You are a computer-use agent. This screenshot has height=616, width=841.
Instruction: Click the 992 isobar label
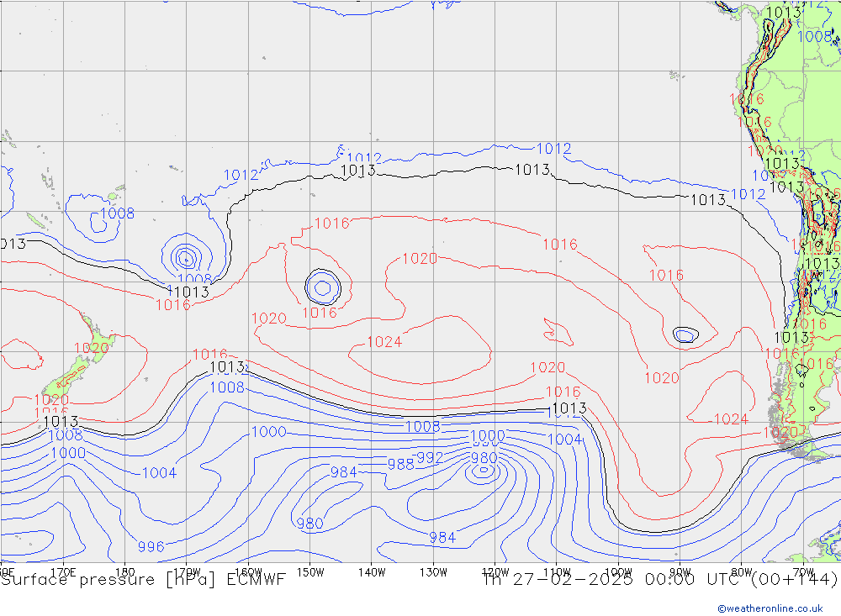pos(430,458)
